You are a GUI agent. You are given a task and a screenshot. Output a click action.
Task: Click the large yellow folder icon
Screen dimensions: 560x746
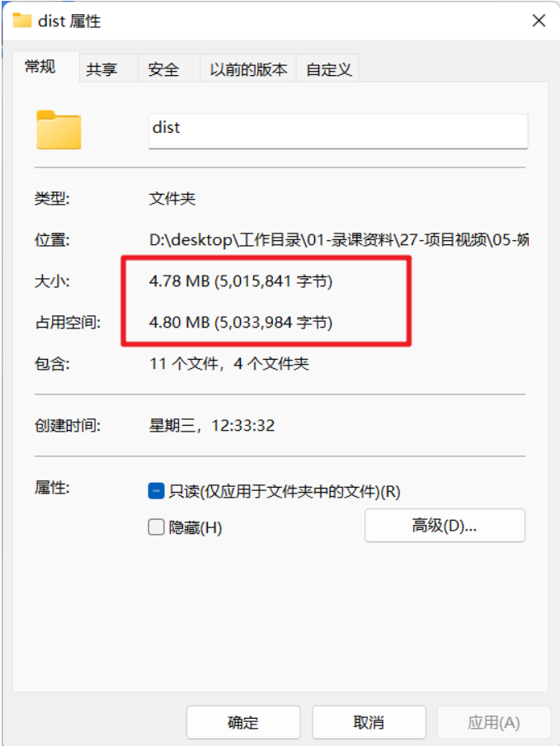(x=59, y=130)
